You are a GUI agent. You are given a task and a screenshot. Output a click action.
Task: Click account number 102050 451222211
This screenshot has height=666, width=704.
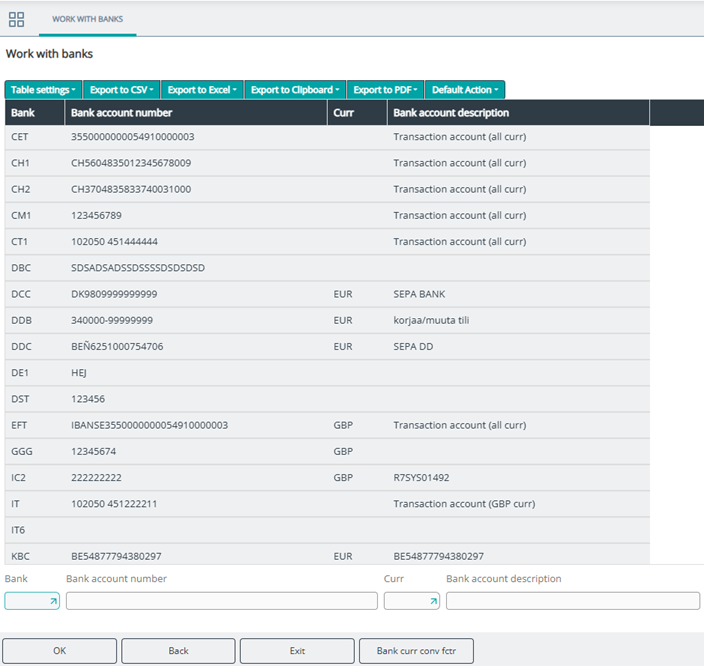[x=114, y=504]
